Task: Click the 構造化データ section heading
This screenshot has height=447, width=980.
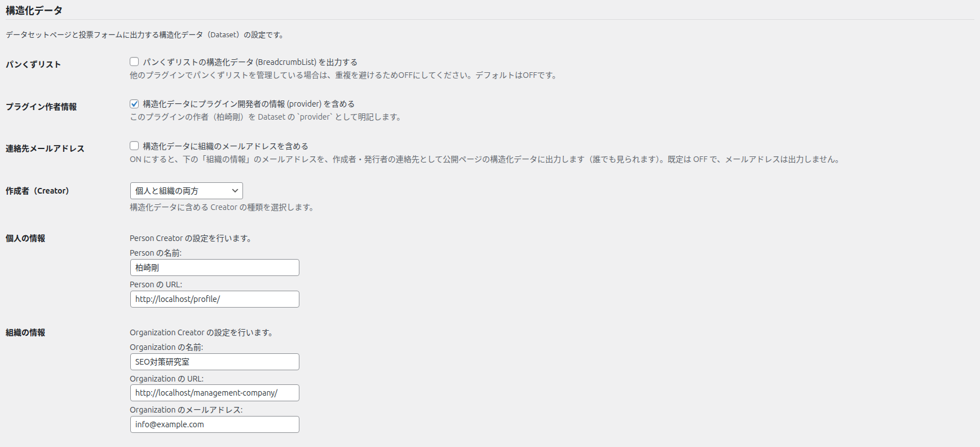Action: tap(34, 10)
